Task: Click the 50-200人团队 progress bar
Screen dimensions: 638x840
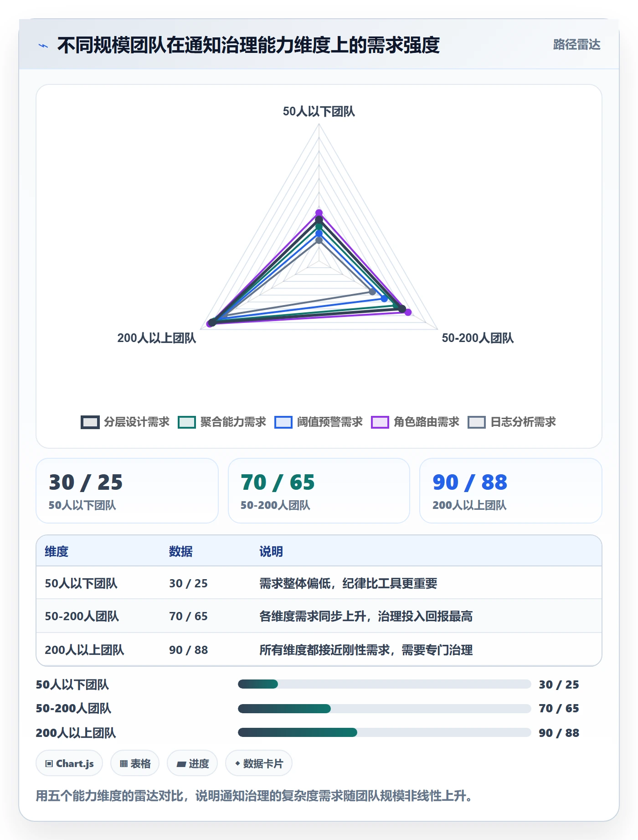Action: coord(384,708)
